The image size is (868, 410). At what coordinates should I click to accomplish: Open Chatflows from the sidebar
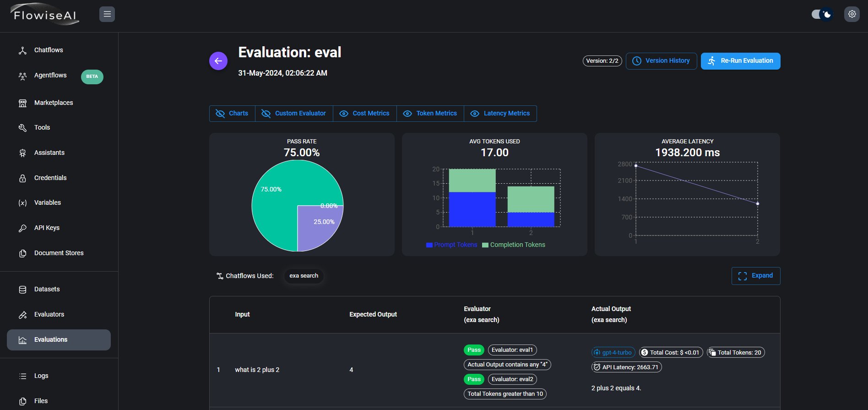(x=59, y=50)
